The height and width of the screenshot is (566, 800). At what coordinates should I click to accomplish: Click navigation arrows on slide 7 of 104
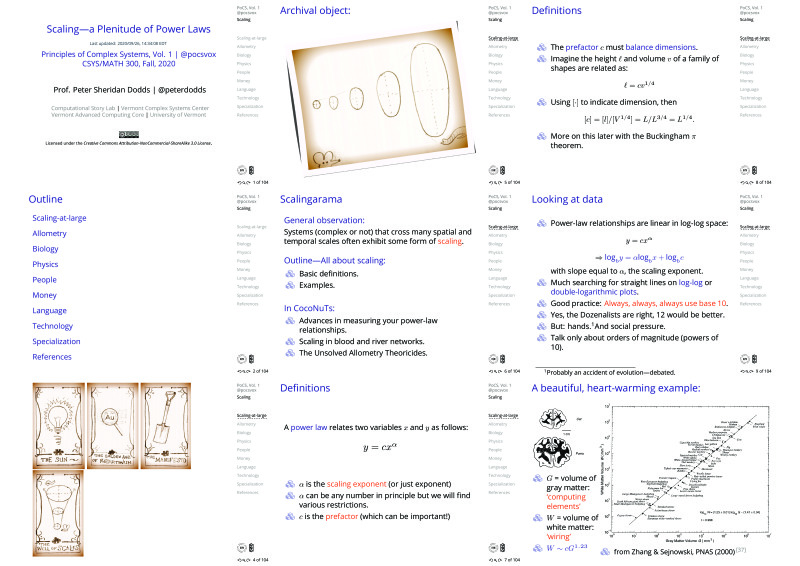(x=495, y=559)
